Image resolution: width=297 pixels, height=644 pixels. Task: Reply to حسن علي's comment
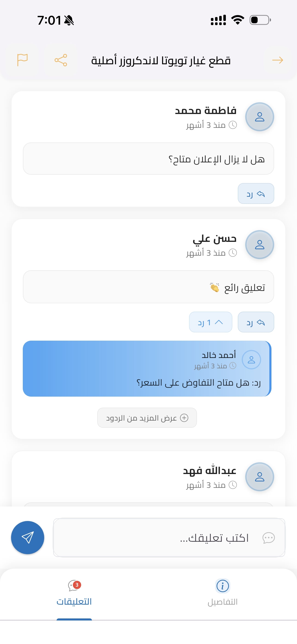(x=256, y=322)
